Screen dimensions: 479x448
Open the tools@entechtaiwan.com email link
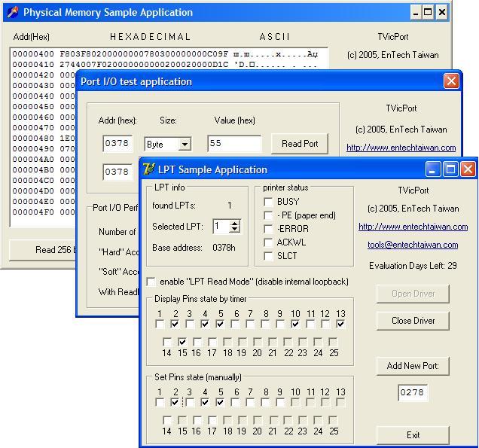[413, 245]
